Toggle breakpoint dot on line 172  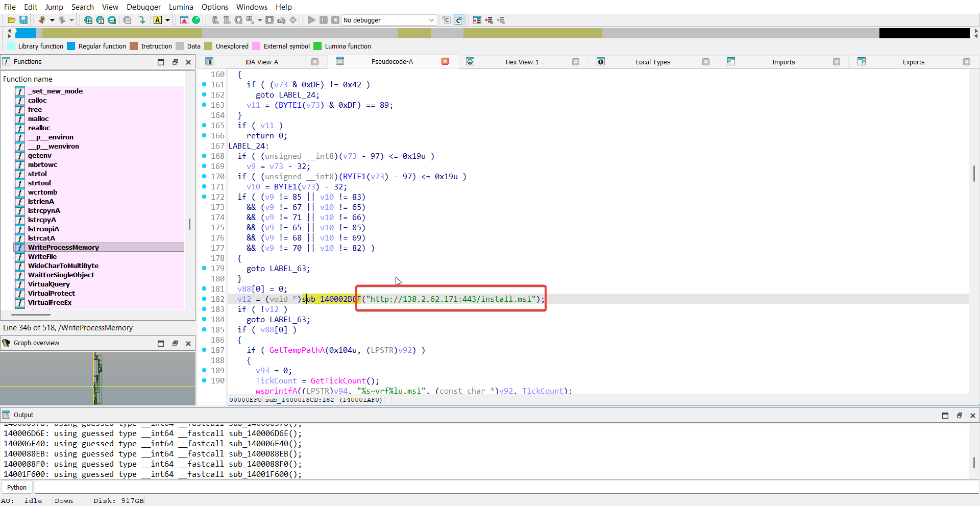204,197
